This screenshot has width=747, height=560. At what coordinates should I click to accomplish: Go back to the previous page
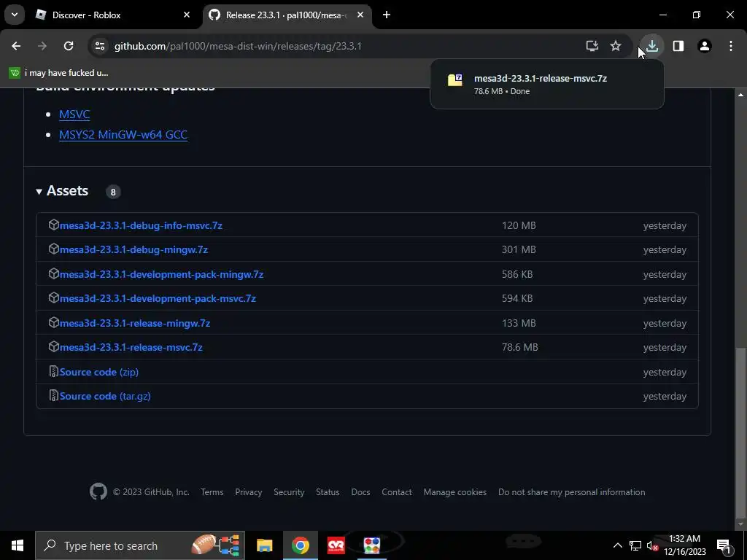tap(16, 46)
